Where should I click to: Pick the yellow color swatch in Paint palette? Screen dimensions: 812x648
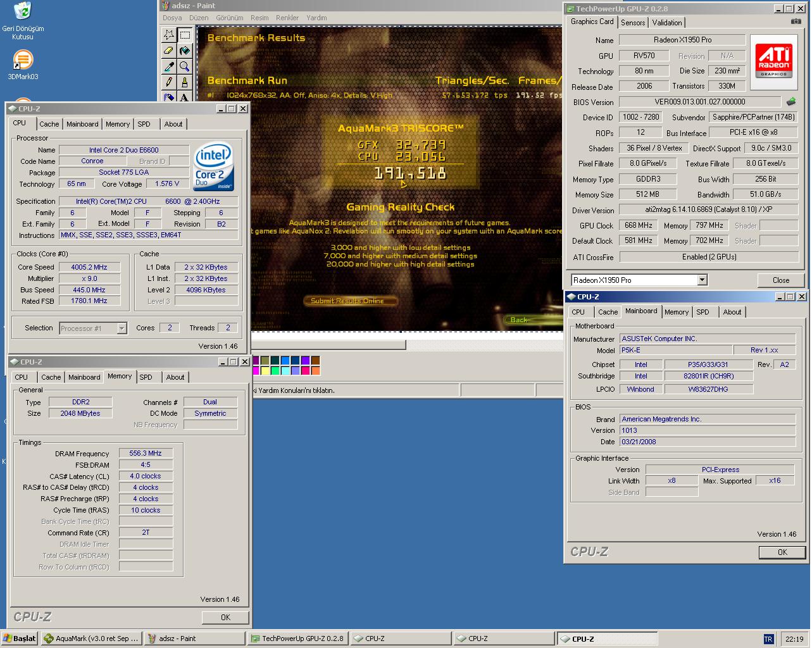(x=266, y=371)
